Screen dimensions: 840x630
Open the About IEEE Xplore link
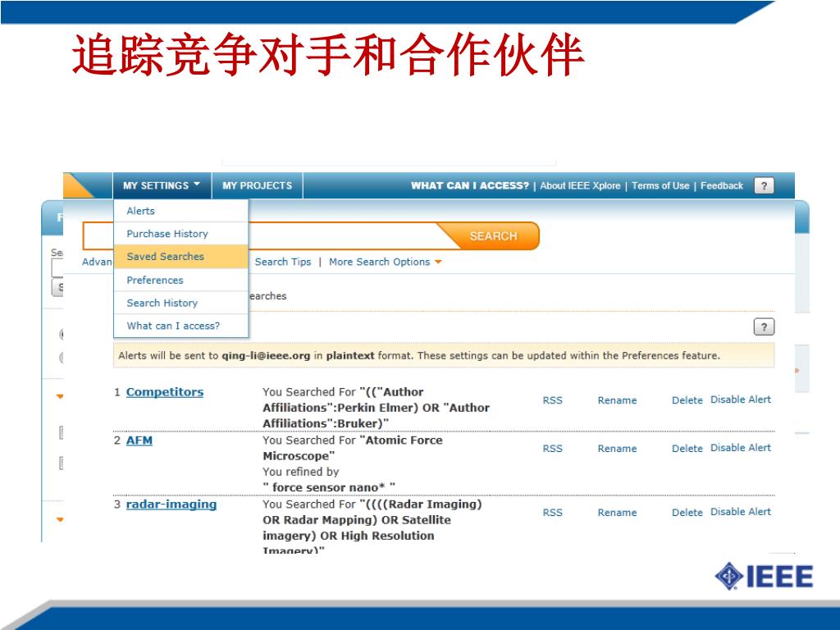580,185
